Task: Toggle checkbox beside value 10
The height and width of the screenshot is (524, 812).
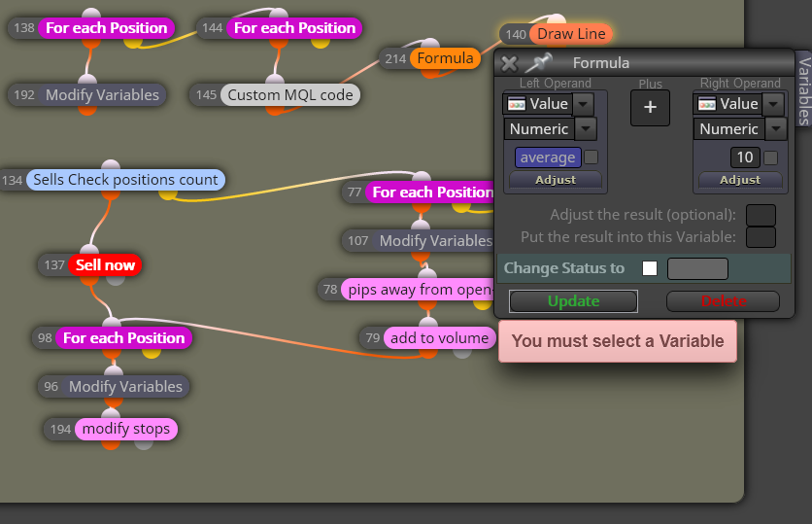Action: coord(770,157)
